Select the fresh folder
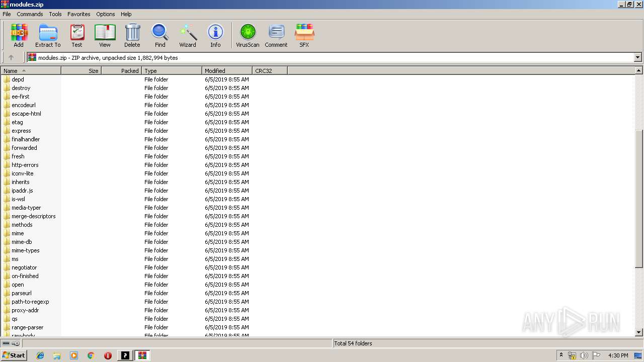The height and width of the screenshot is (362, 644). (x=18, y=156)
